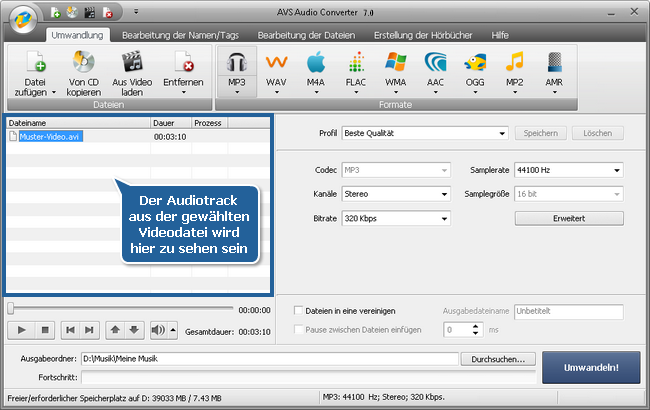This screenshot has width=650, height=410.
Task: Click Von CD kopieren disc icon
Action: pyautogui.click(x=83, y=62)
